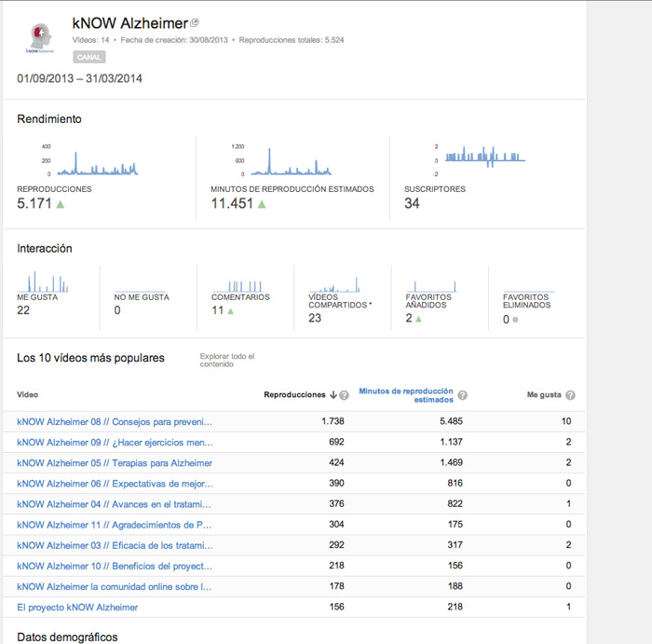
Task: Click help icon beside Minutos de reproducción estimados
Action: pyautogui.click(x=462, y=395)
